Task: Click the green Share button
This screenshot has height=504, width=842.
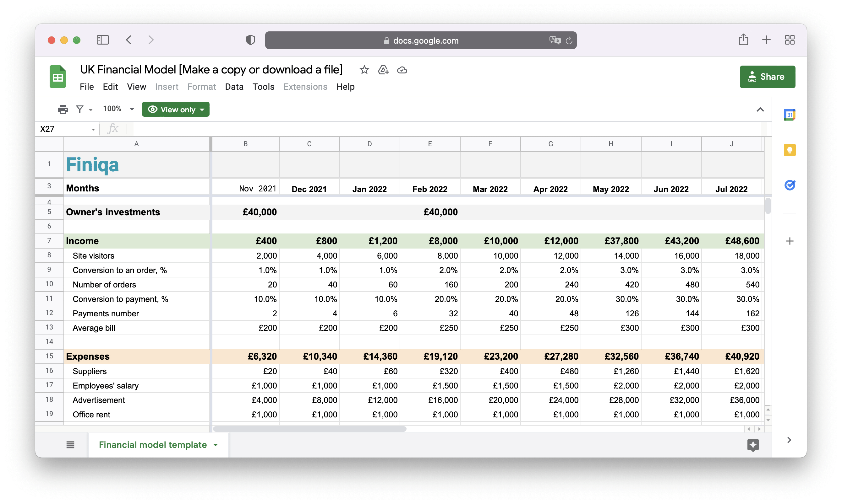Action: click(x=767, y=77)
